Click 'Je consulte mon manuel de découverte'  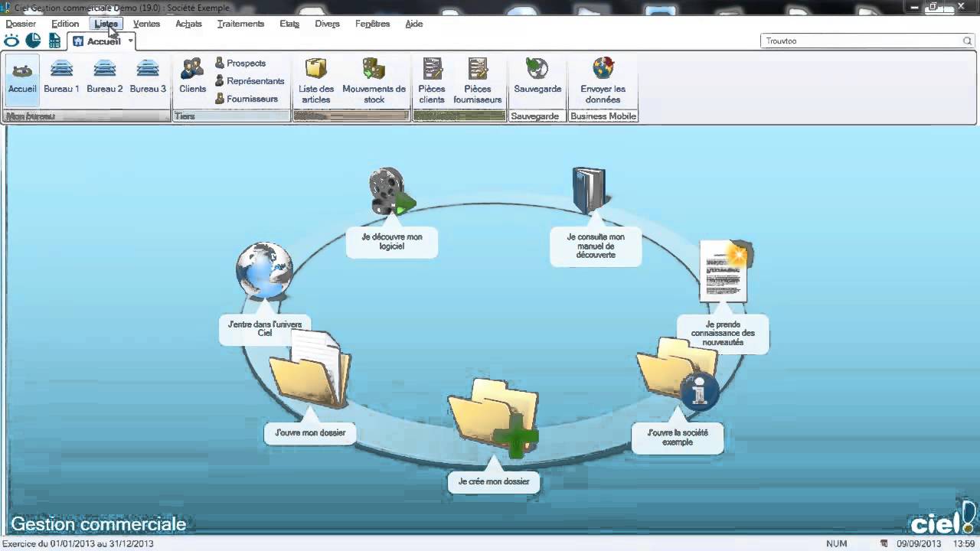tap(596, 246)
